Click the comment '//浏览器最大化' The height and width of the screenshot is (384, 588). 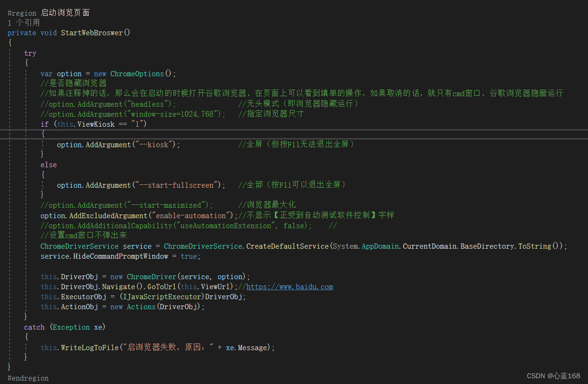[x=267, y=205]
